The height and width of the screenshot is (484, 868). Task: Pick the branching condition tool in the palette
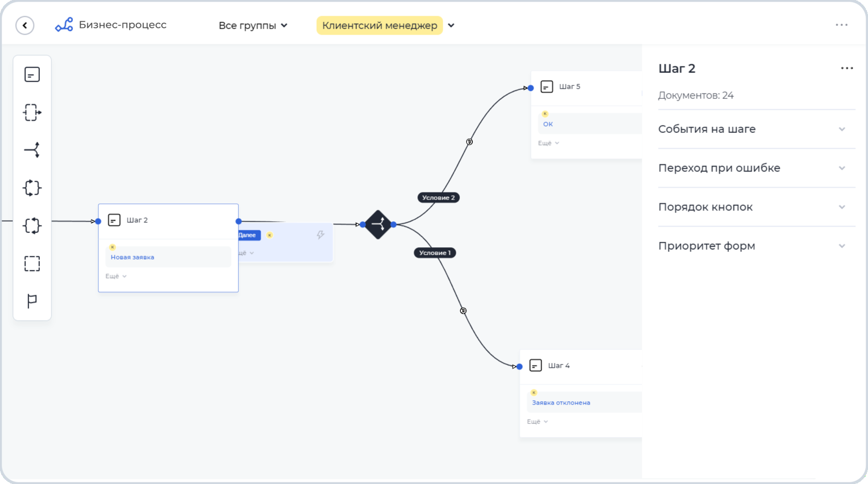tap(32, 150)
